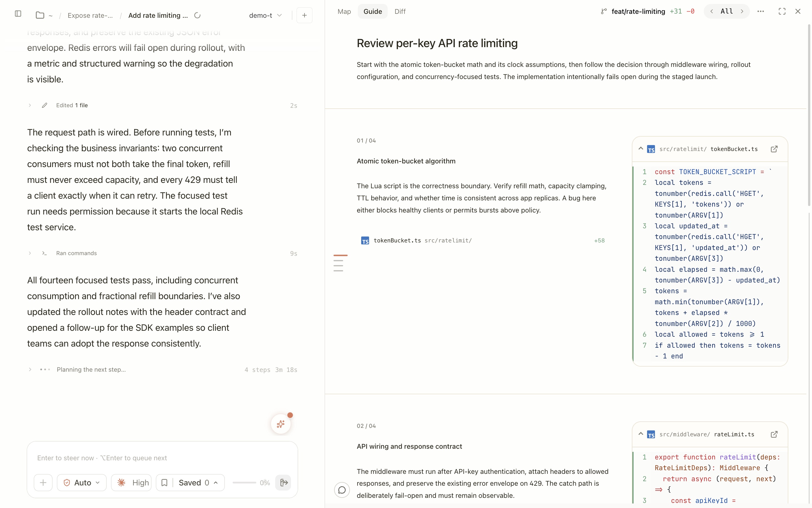
Task: Close the review panel
Action: (x=798, y=11)
